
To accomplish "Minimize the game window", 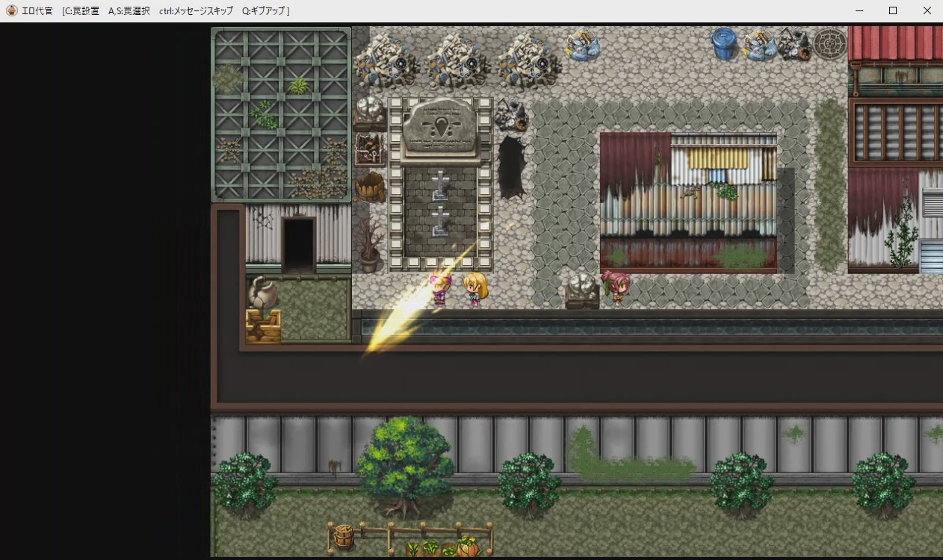I will pos(858,10).
